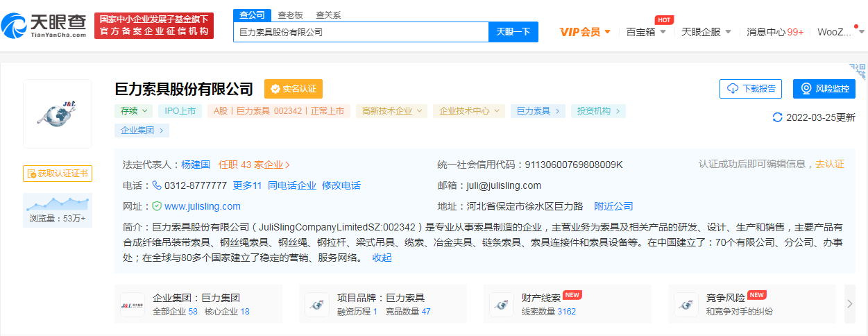Open 竞品数量 47 link

408,312
